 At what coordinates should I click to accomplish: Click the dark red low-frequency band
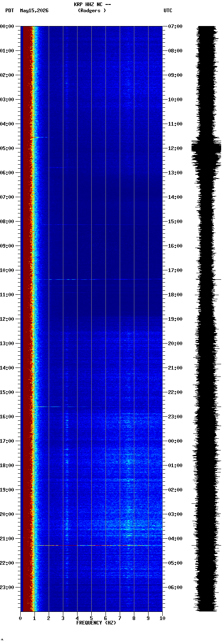[x=26, y=319]
